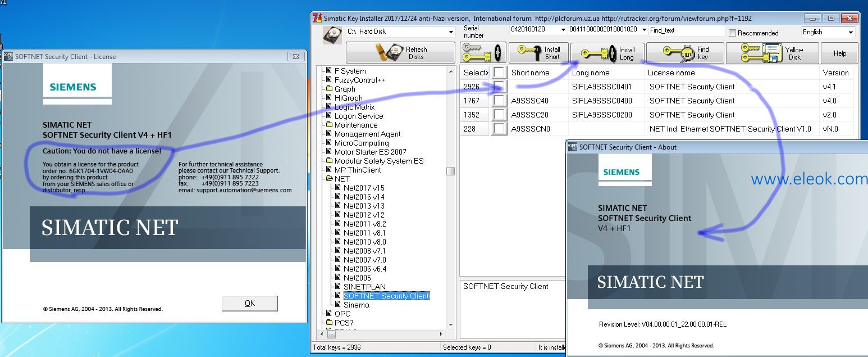Click tree scrollbar up arrow

tap(451, 71)
